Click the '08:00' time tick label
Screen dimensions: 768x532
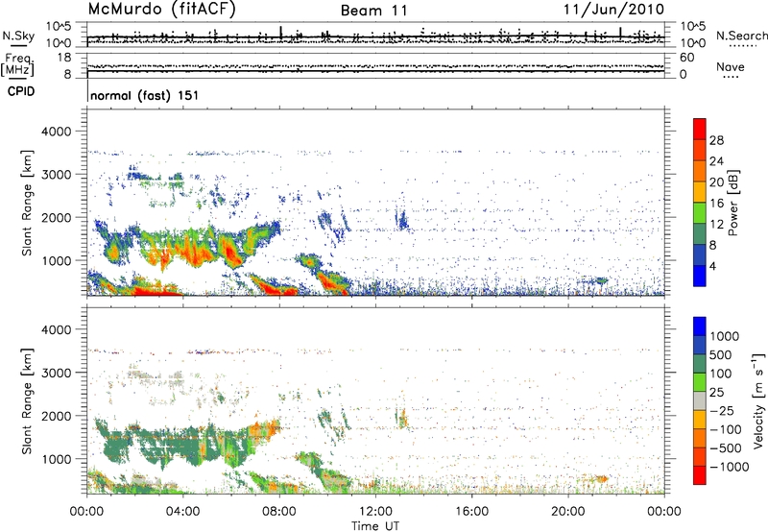tap(279, 512)
